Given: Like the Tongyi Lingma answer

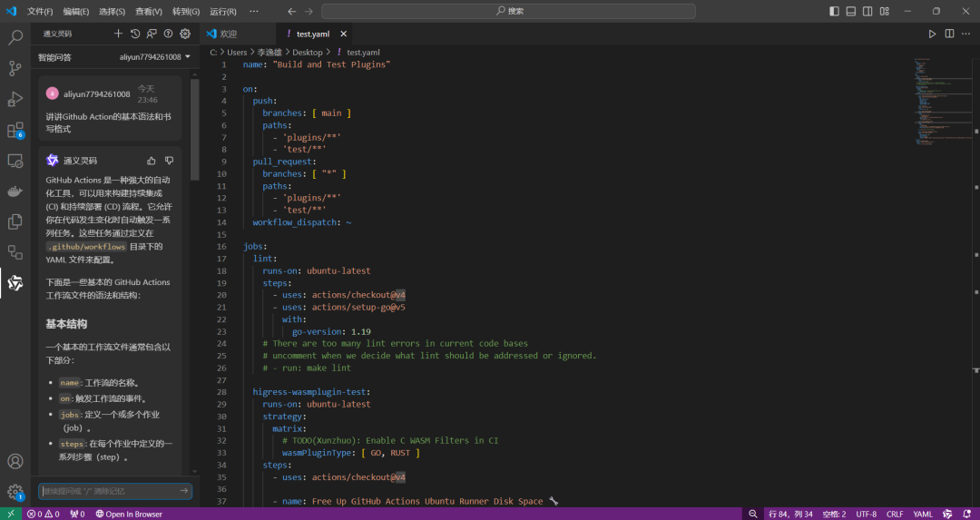Looking at the screenshot, I should click(x=152, y=161).
